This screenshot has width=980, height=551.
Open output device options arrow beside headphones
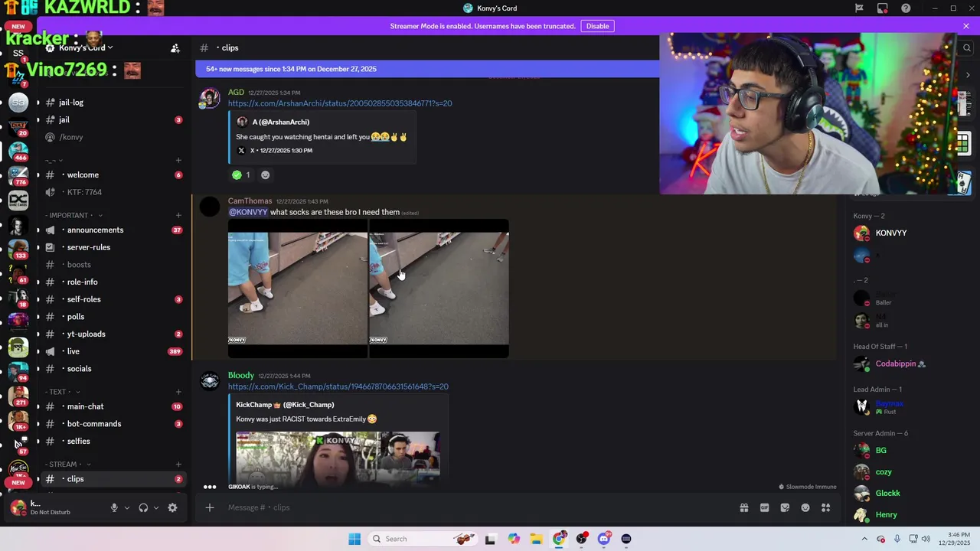click(156, 507)
